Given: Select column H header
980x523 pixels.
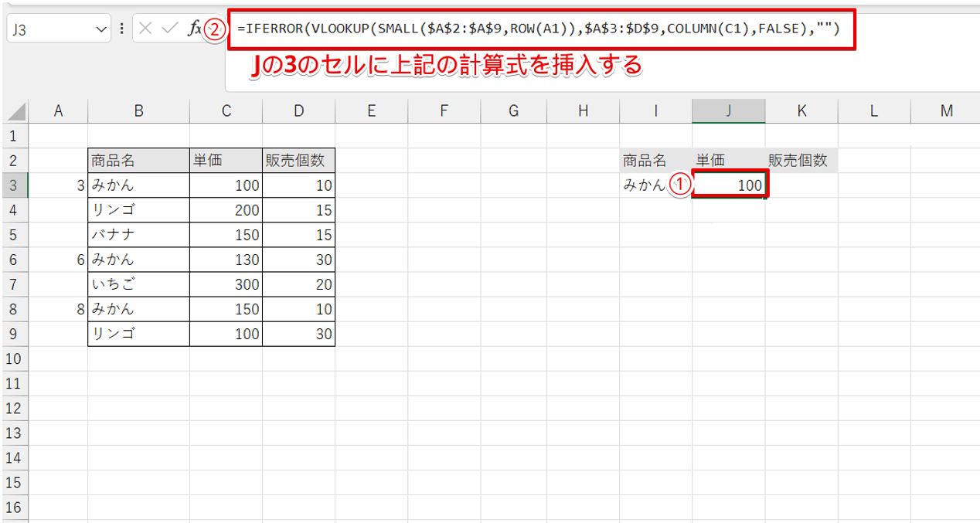Looking at the screenshot, I should click(584, 111).
